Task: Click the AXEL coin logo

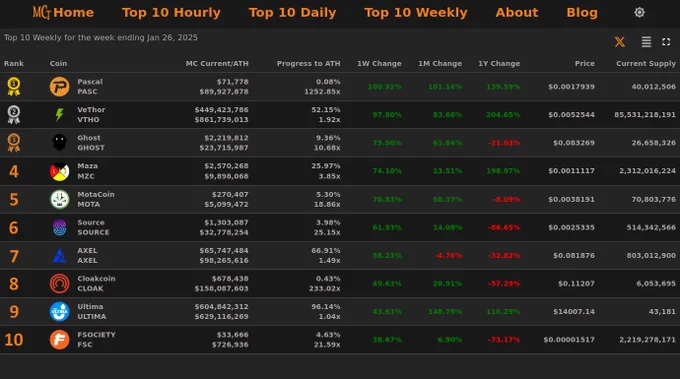Action: [x=59, y=256]
